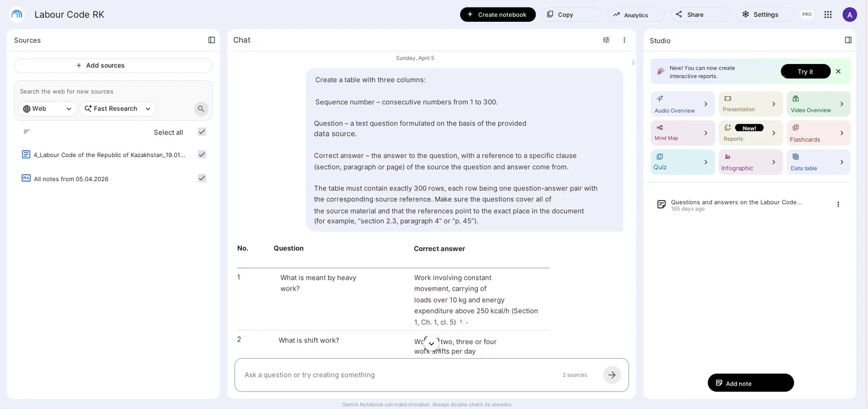Click Try it button

point(805,71)
